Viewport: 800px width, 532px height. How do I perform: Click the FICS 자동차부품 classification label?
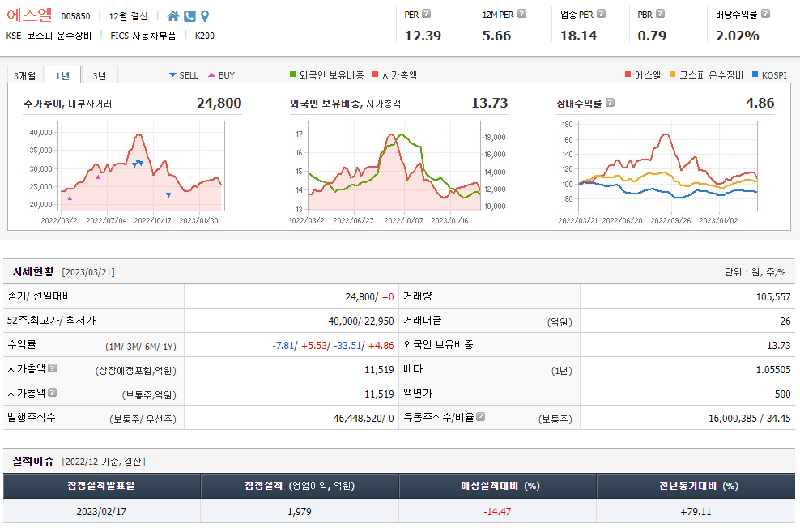tap(143, 36)
